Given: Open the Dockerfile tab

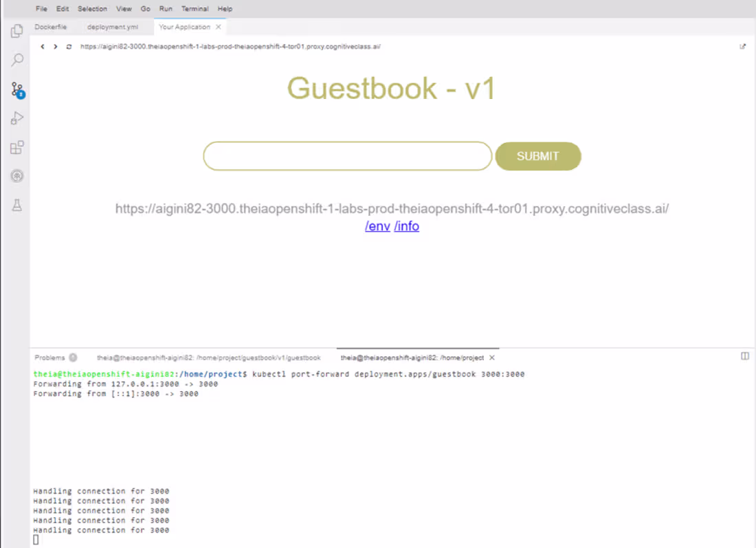Looking at the screenshot, I should 50,27.
